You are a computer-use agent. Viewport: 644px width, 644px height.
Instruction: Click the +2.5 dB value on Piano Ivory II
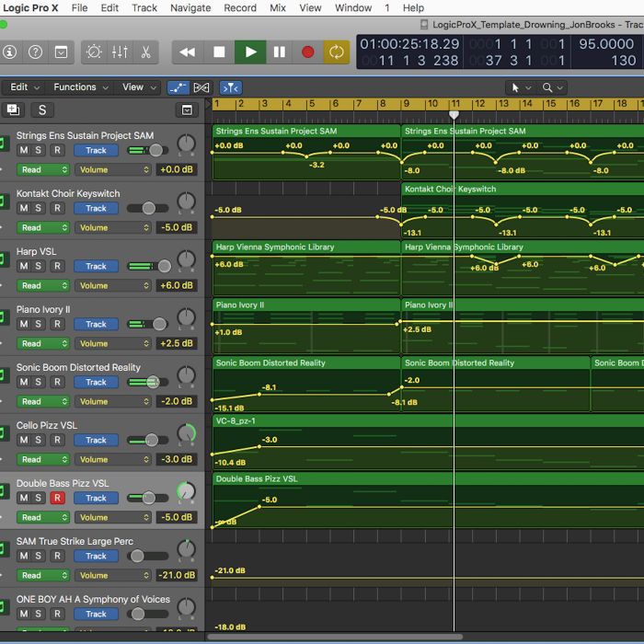[x=177, y=343]
